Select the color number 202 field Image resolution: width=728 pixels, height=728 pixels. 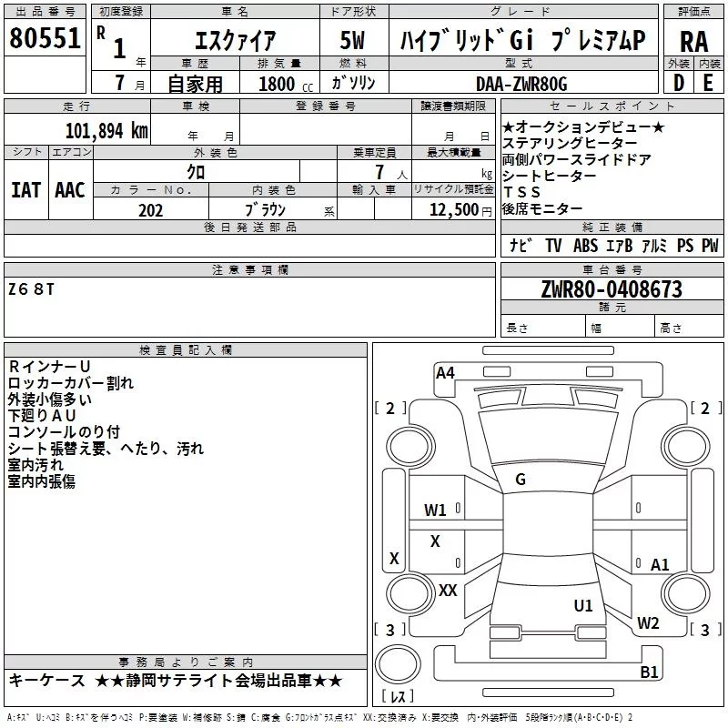pyautogui.click(x=151, y=209)
